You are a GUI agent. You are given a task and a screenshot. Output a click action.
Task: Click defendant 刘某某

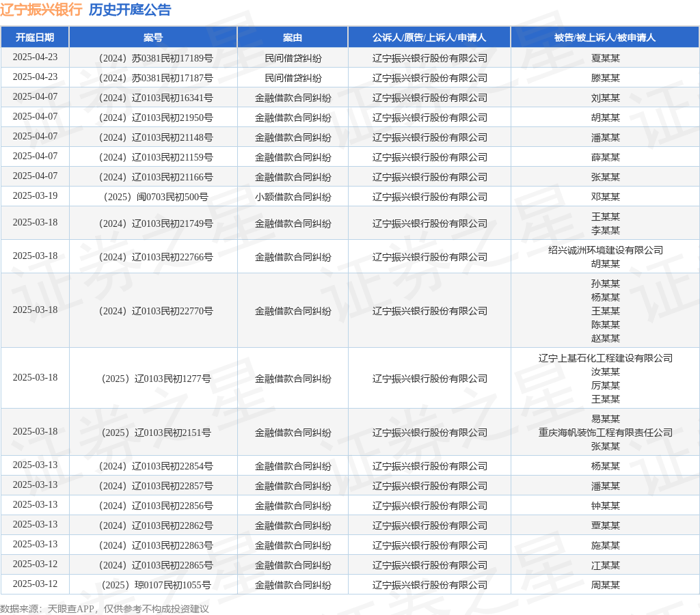click(x=606, y=98)
